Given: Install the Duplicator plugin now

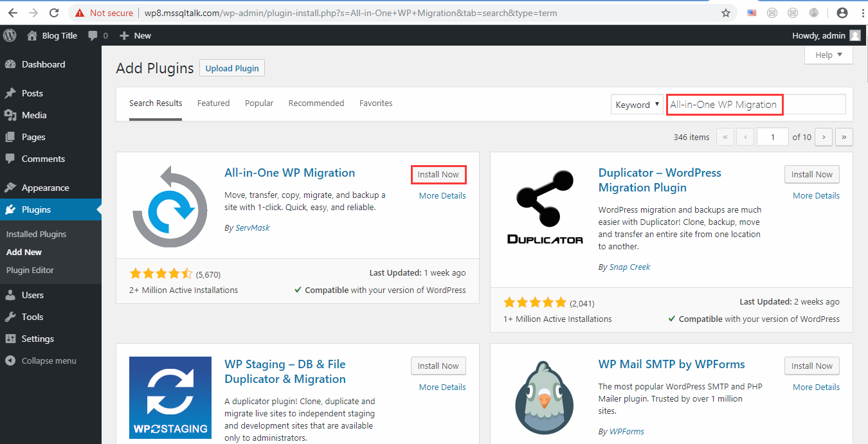Looking at the screenshot, I should click(812, 174).
